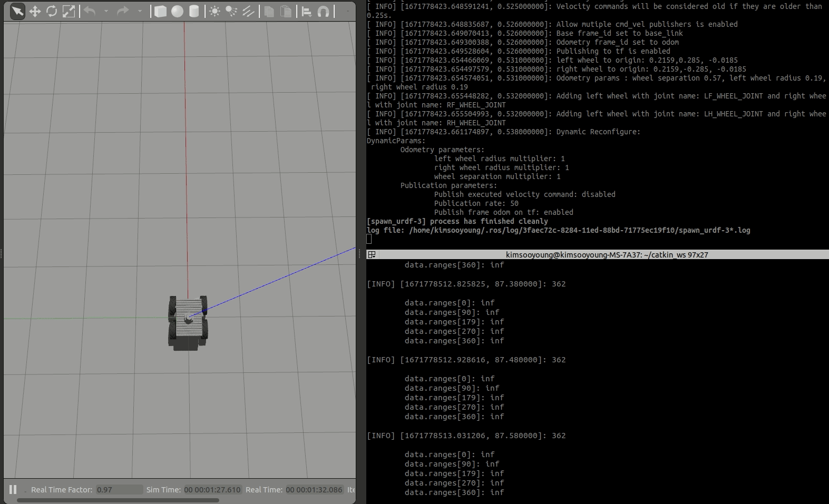The height and width of the screenshot is (504, 829).
Task: Click the log line with timestamp 87.380000
Action: 466,284
